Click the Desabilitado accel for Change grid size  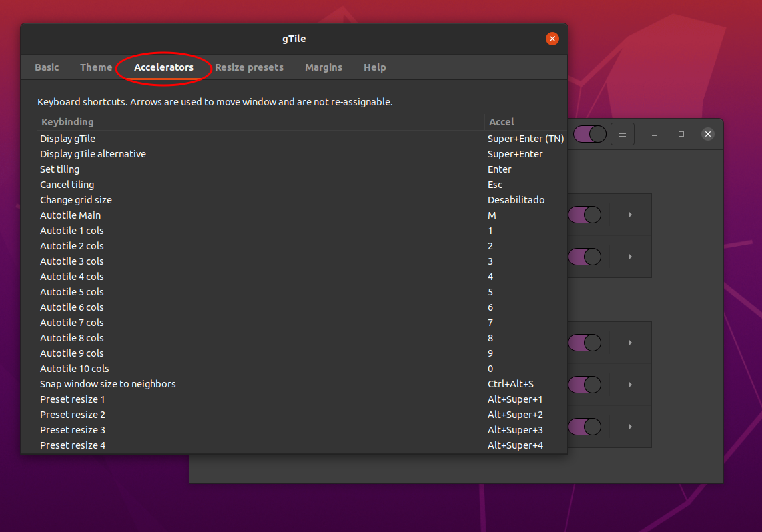[516, 199]
